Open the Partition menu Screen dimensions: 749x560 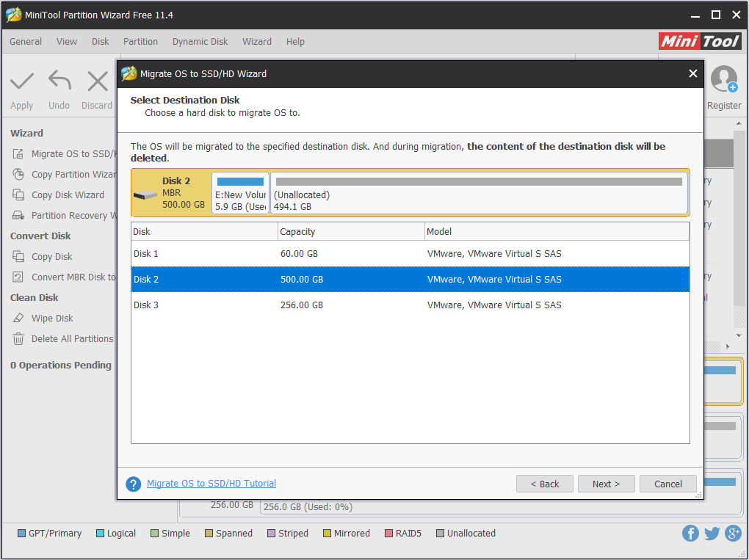pyautogui.click(x=140, y=42)
